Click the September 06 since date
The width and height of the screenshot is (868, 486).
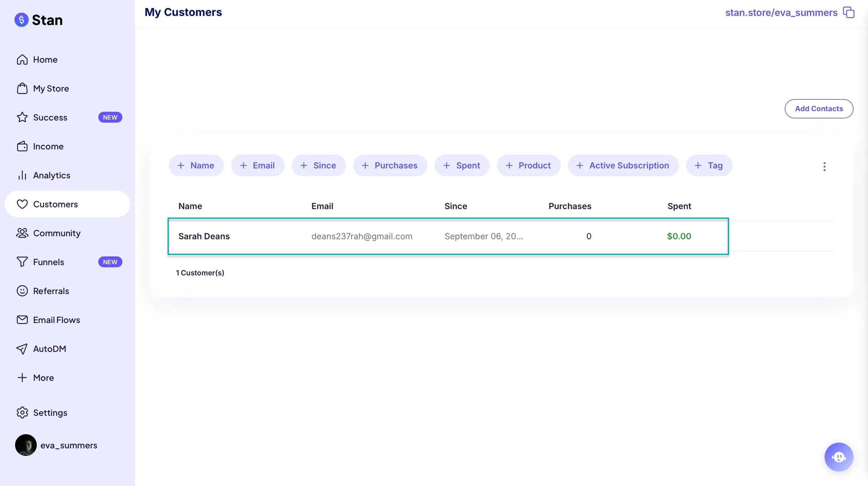pos(484,236)
